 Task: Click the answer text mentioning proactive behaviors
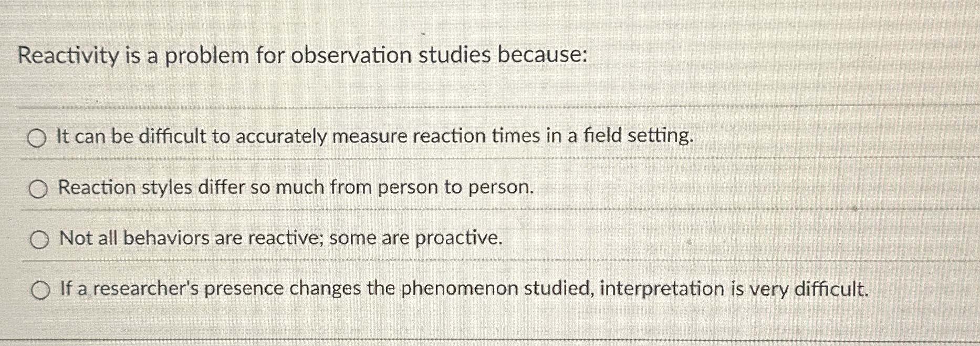[x=280, y=238]
